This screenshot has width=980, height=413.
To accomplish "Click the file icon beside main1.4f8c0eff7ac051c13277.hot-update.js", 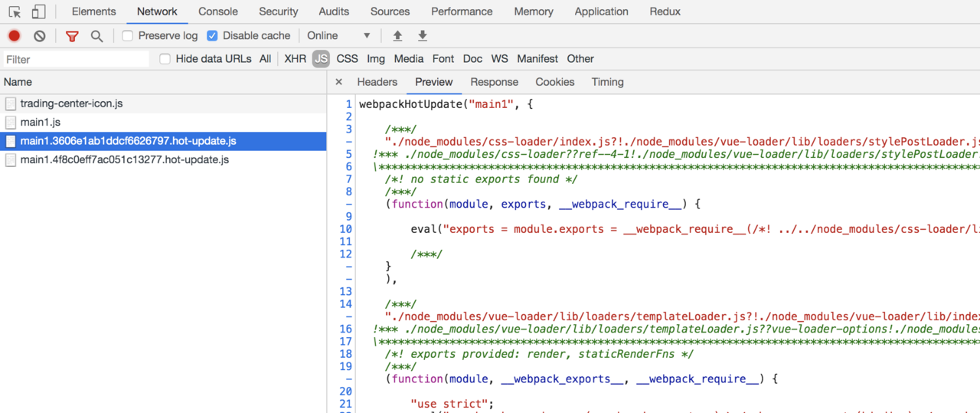I will (x=11, y=160).
